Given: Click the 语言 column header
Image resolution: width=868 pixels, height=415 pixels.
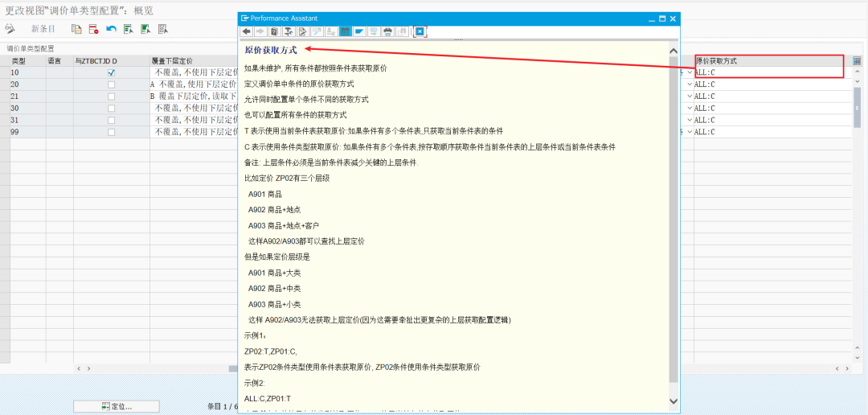Looking at the screenshot, I should coord(59,61).
